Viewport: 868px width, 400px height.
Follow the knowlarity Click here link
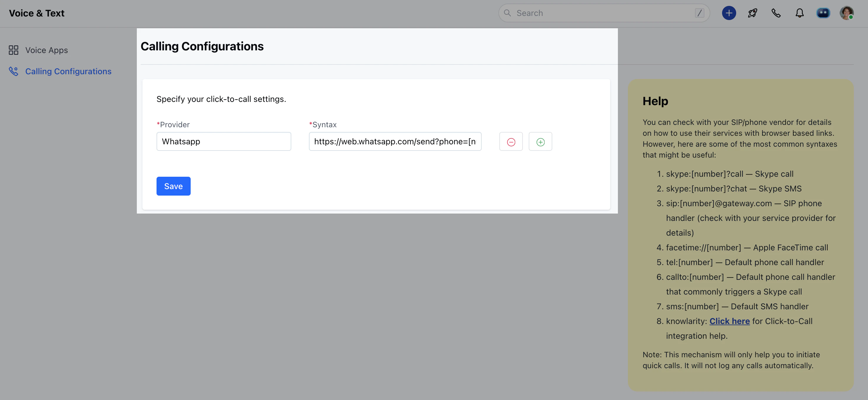pos(729,321)
